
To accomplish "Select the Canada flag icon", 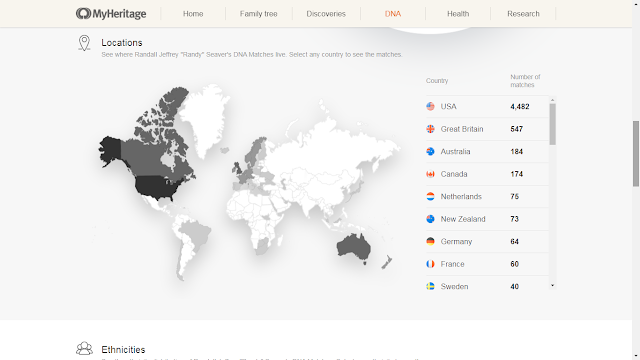I will coord(430,174).
